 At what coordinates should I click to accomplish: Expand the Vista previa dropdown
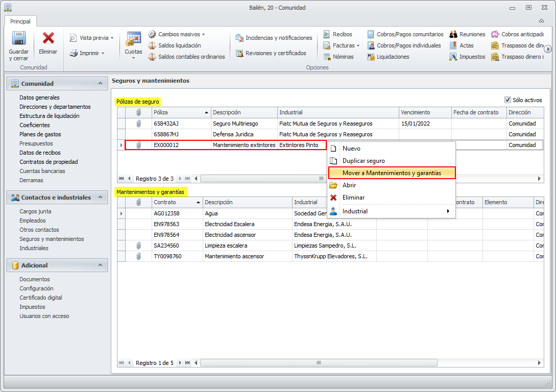[112, 38]
